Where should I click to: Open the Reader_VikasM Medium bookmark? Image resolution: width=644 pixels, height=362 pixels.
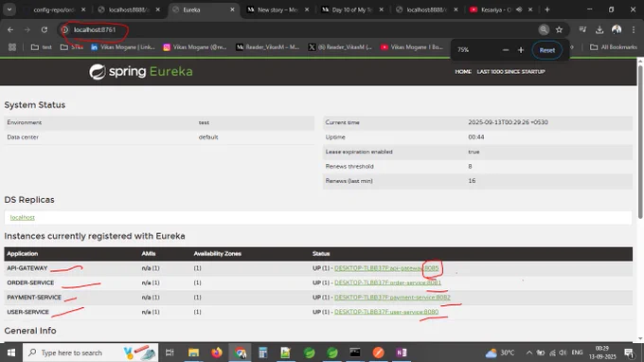pos(268,47)
